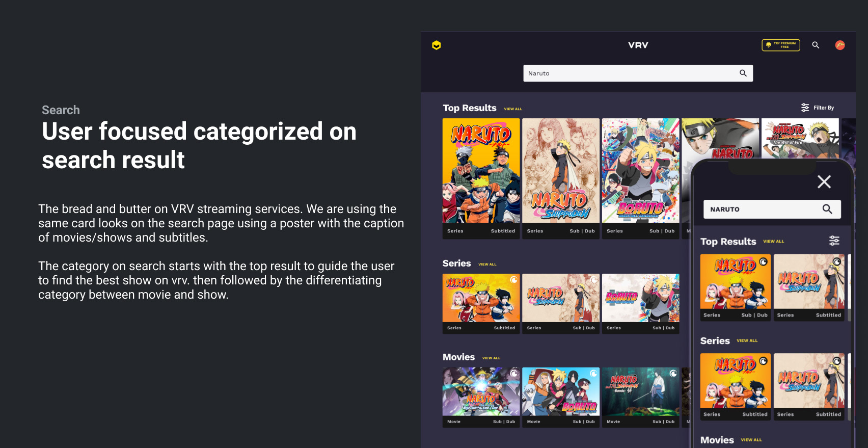Image resolution: width=868 pixels, height=448 pixels.
Task: Click Crunchyroll badge on desktop Series Shippuden card
Action: pos(594,280)
